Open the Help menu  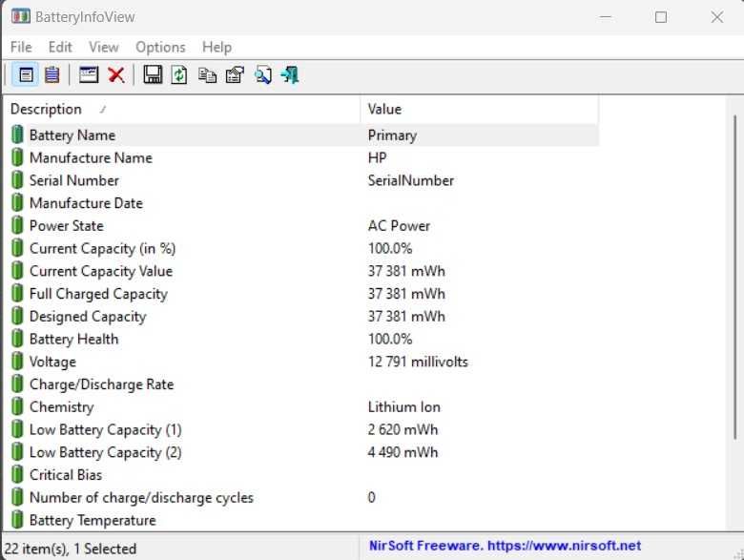[217, 47]
